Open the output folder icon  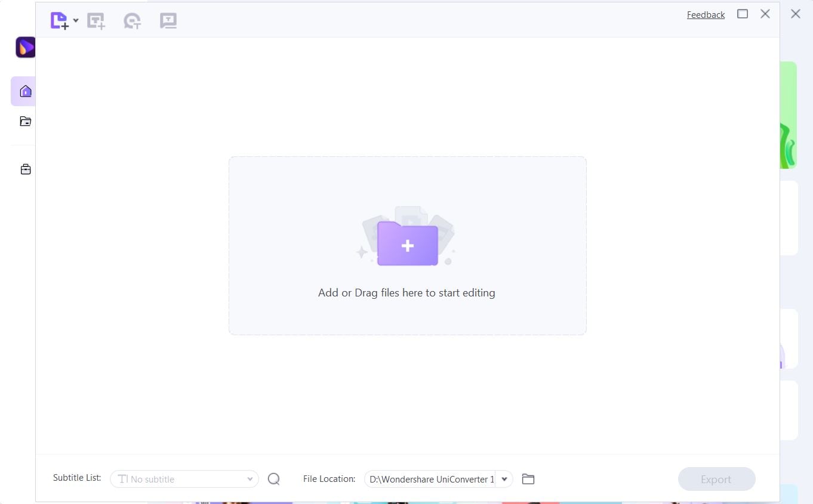pyautogui.click(x=528, y=479)
